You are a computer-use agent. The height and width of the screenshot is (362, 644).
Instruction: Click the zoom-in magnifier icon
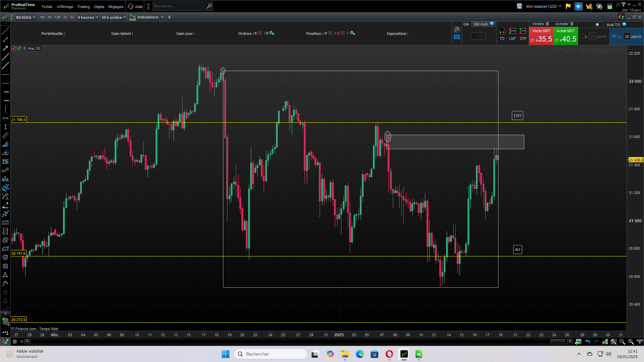tap(631, 342)
